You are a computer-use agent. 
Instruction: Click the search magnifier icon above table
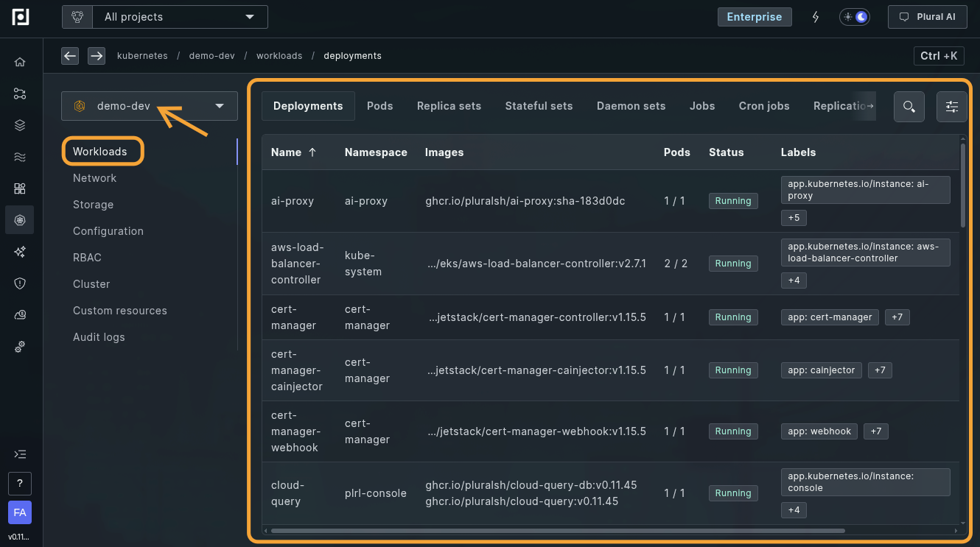(909, 107)
